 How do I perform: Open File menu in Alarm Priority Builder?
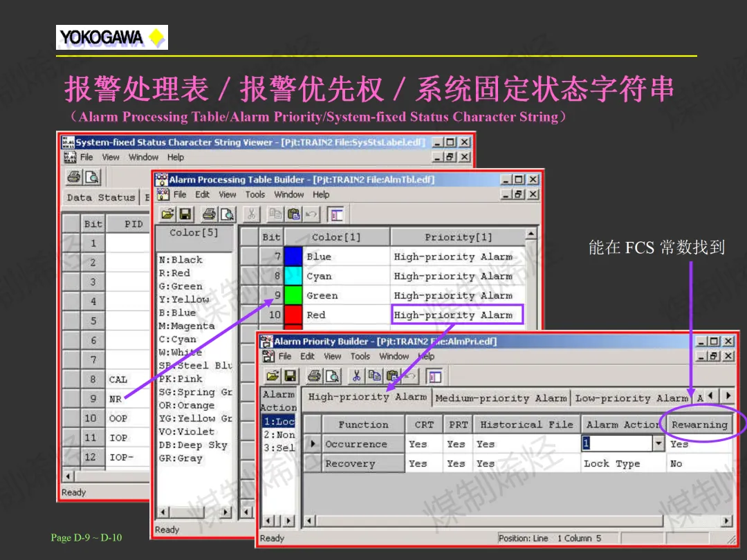285,356
